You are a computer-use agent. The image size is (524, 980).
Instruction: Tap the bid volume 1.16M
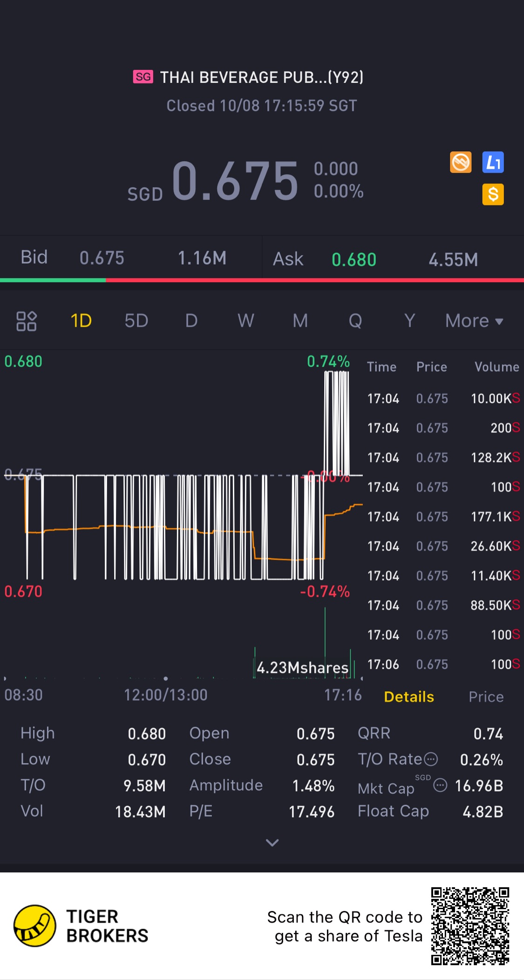click(x=202, y=258)
